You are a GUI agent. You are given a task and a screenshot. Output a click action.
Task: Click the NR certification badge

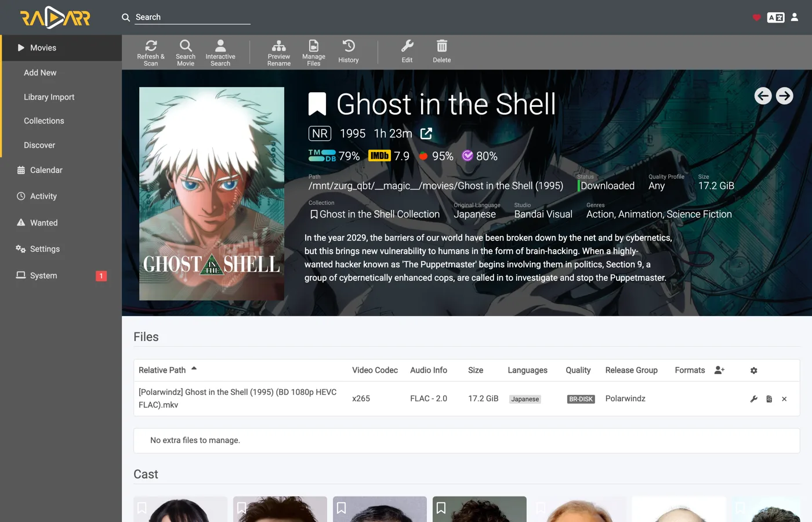320,133
